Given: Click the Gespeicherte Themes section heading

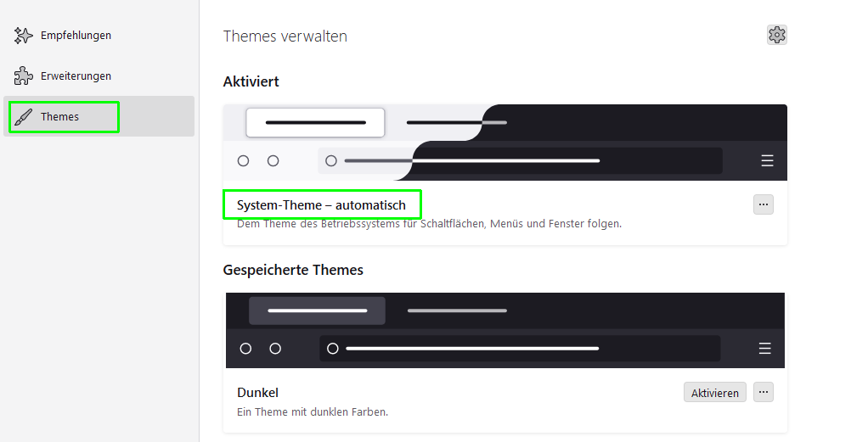Looking at the screenshot, I should tap(293, 270).
